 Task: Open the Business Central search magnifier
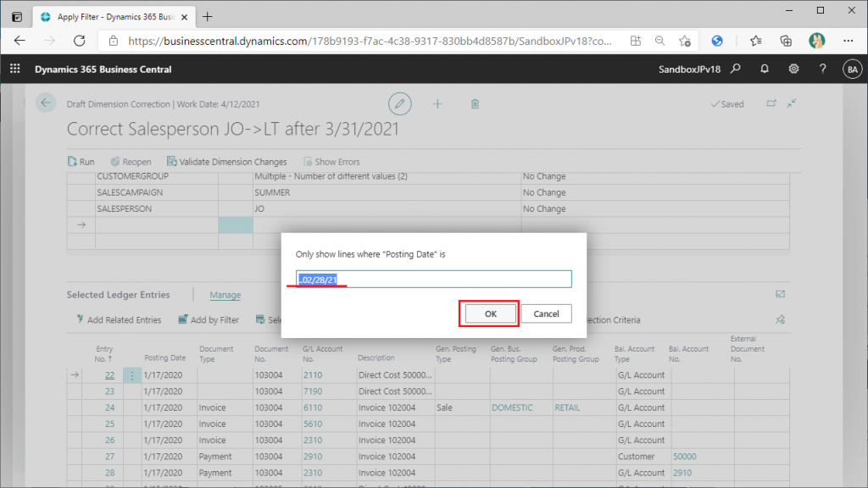736,69
